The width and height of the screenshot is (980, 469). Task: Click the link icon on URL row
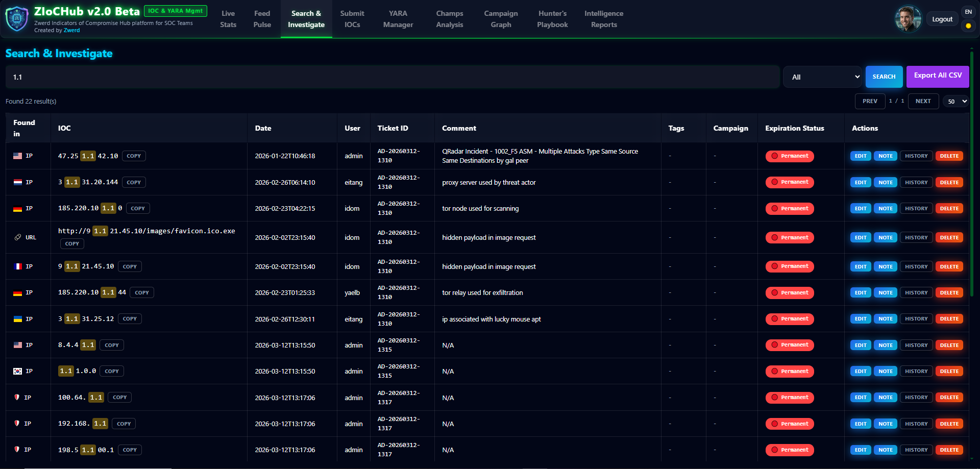(18, 237)
